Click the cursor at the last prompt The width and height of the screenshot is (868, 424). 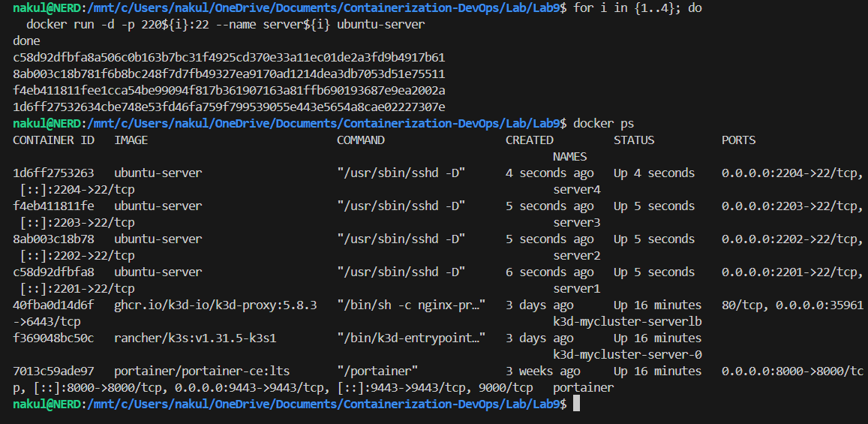pyautogui.click(x=576, y=404)
